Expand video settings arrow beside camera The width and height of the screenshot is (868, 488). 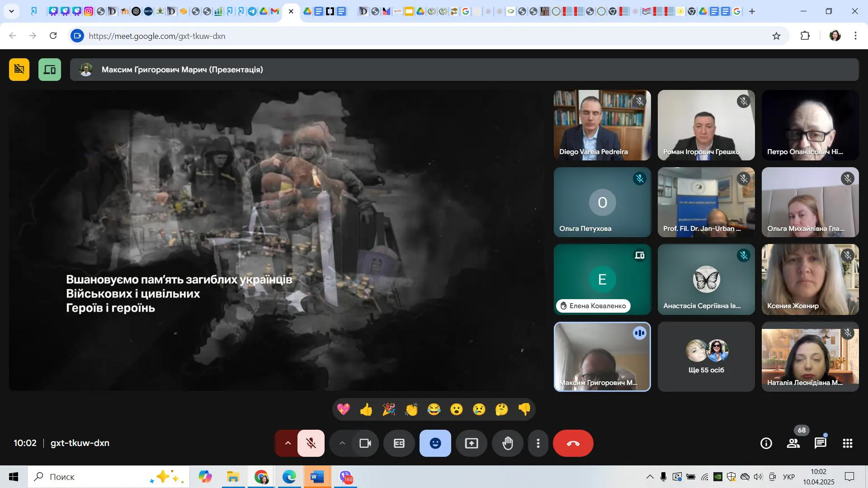tap(342, 443)
